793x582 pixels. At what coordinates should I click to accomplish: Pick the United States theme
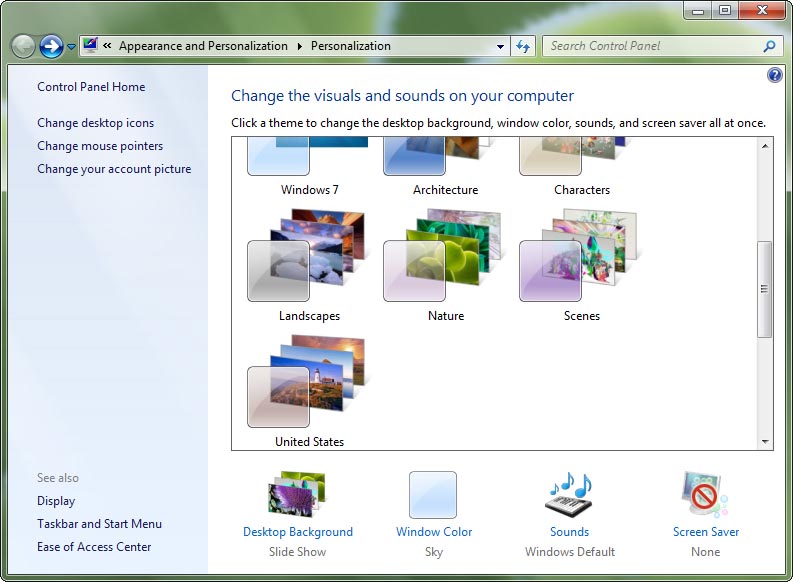click(x=308, y=390)
